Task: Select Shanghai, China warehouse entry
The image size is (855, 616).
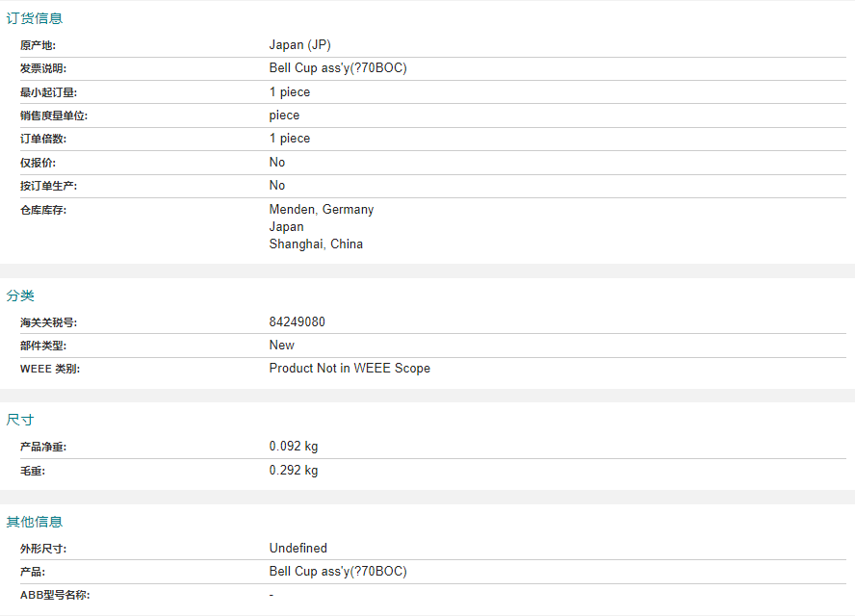Action: 316,244
